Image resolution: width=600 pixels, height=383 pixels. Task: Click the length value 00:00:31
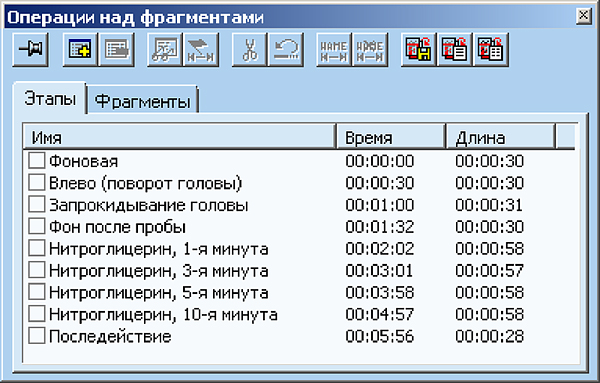489,205
